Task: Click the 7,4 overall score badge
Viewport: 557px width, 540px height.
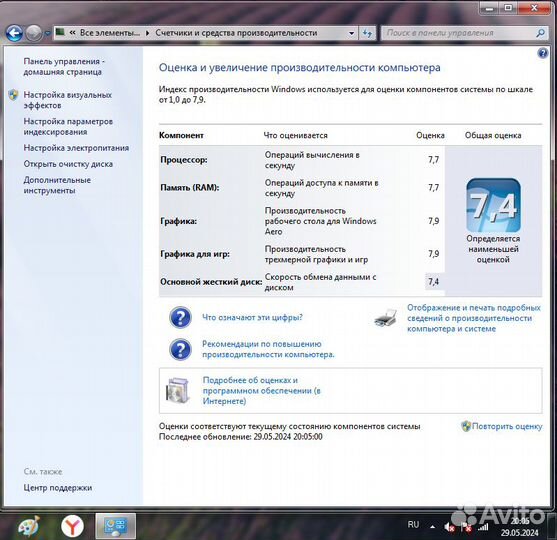Action: click(493, 205)
